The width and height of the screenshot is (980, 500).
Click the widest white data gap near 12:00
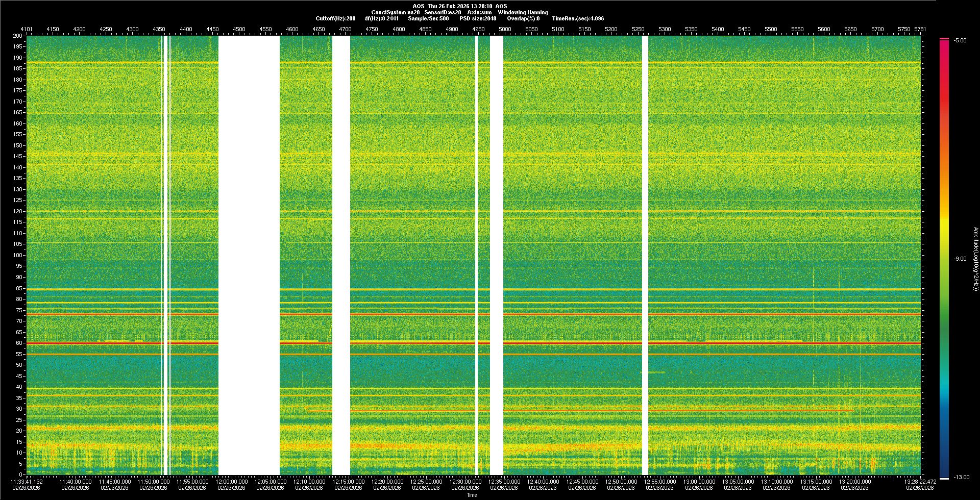click(x=249, y=255)
